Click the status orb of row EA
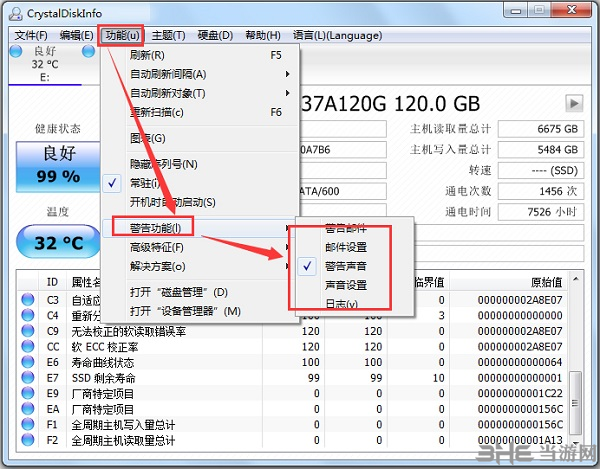 tap(28, 409)
